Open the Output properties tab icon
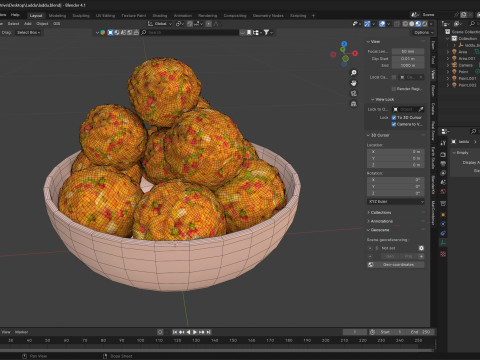The image size is (480, 360). (443, 164)
